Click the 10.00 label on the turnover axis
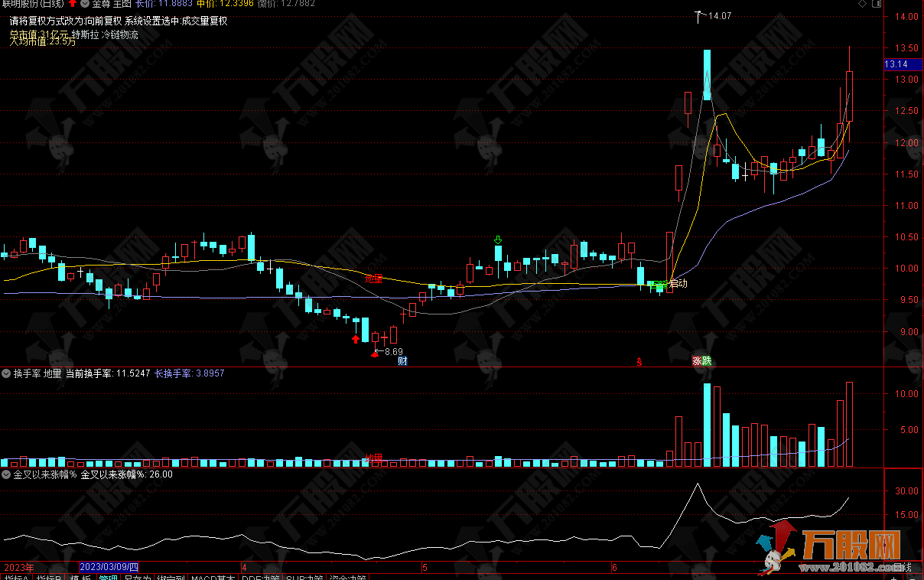The width and height of the screenshot is (924, 580). [x=907, y=393]
